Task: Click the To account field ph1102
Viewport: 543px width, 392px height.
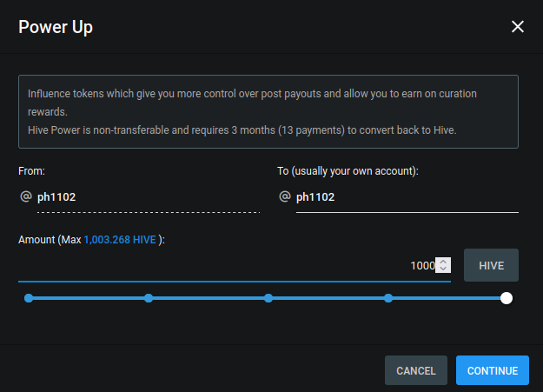Action: click(407, 196)
